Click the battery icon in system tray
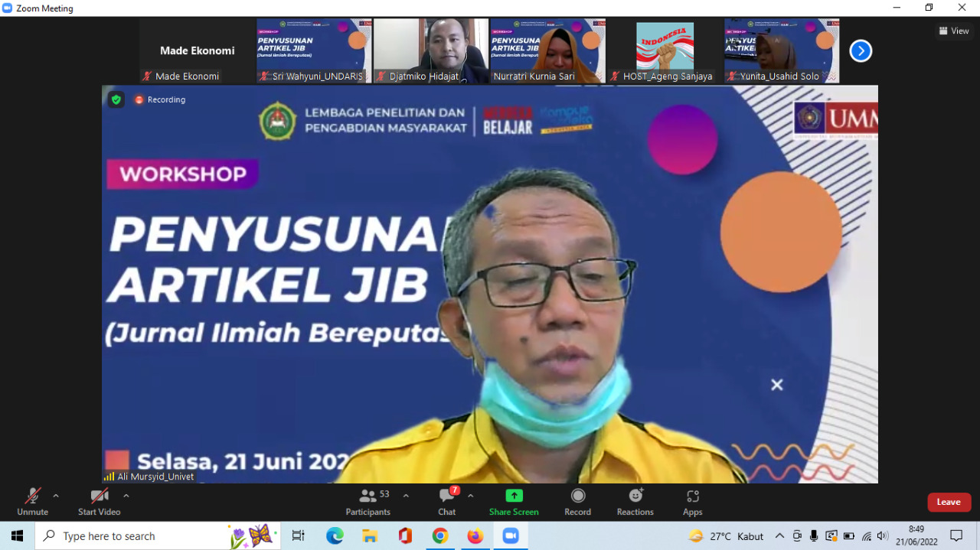 [x=849, y=536]
